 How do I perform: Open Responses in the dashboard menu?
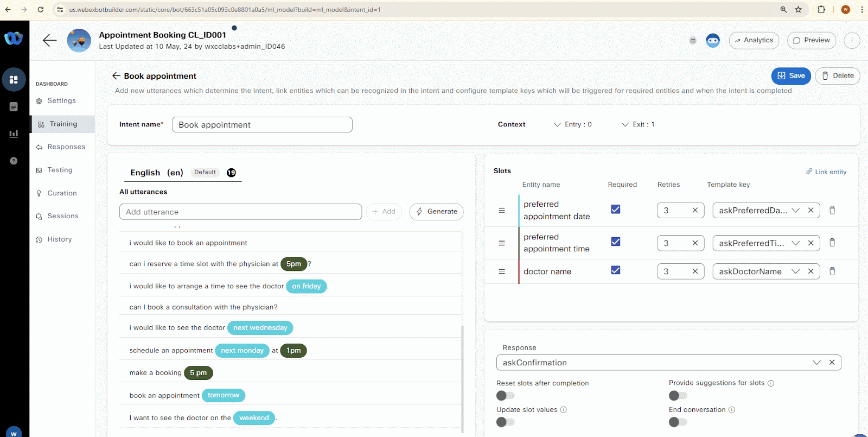pyautogui.click(x=66, y=147)
